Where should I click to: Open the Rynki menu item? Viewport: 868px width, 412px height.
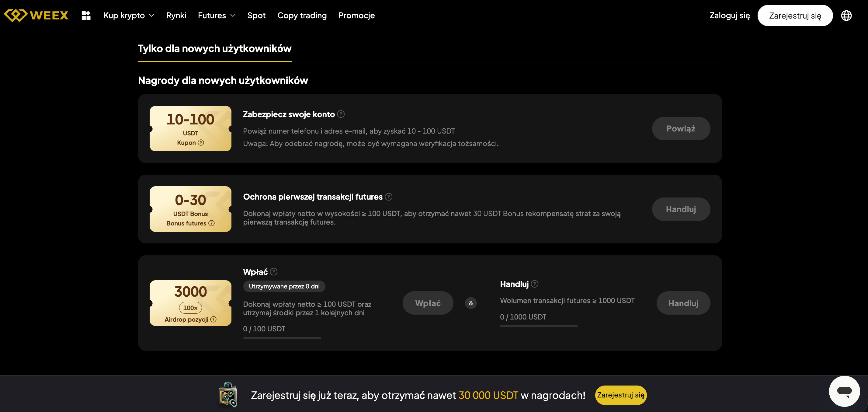tap(176, 16)
